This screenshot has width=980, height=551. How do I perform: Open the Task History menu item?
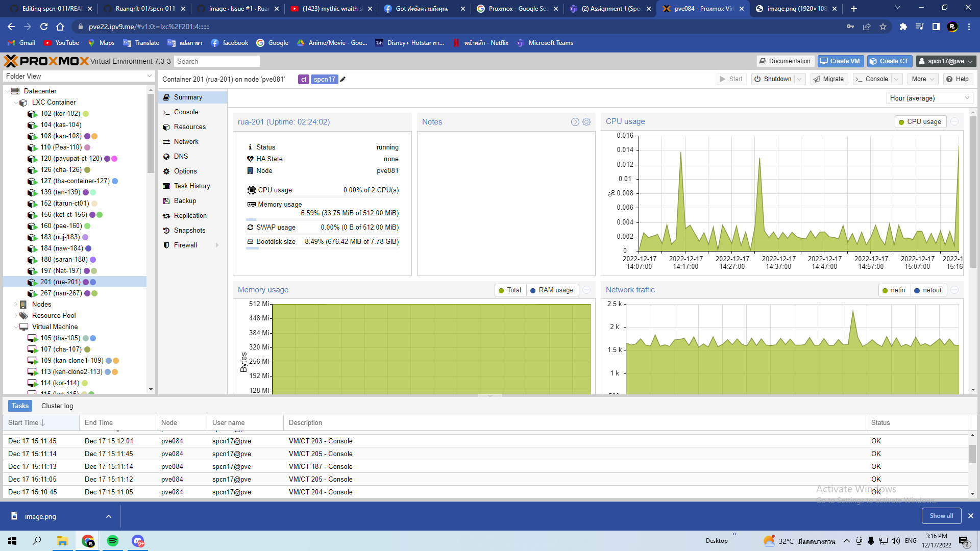tap(192, 186)
